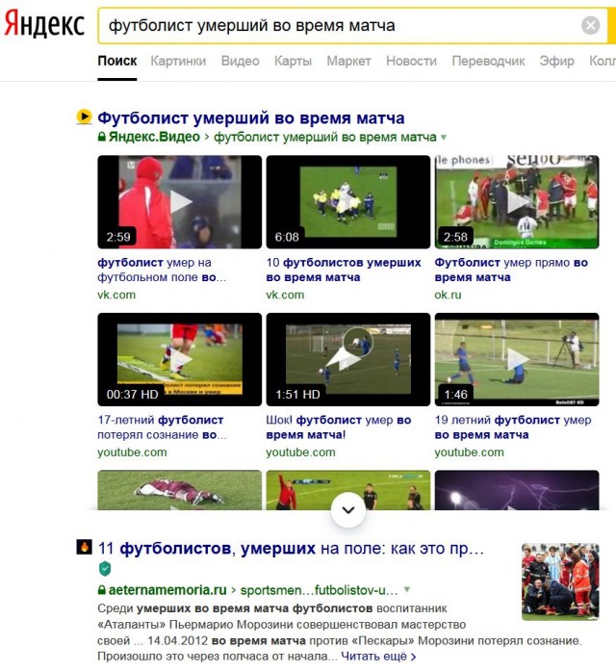Screen dimensions: 616x672
Task: Click ok.ru source under the 2:58 video
Action: coord(449,295)
